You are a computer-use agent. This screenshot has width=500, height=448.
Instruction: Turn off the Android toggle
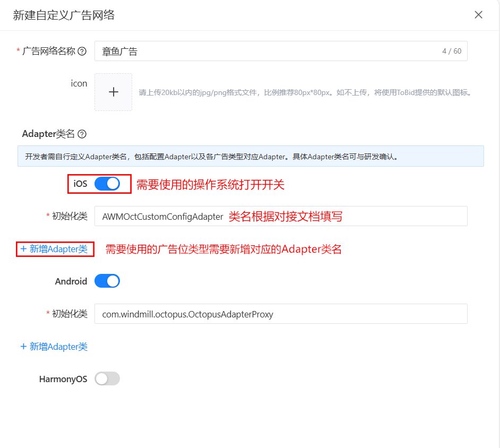pyautogui.click(x=107, y=281)
